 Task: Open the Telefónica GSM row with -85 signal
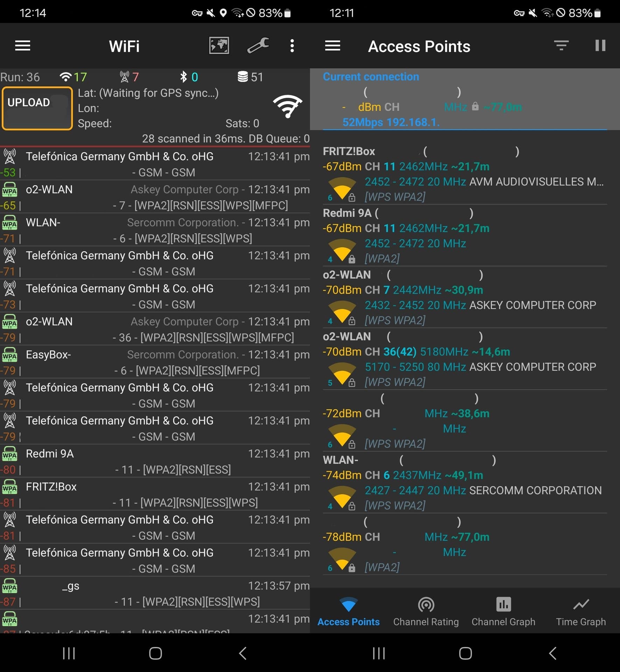click(x=155, y=560)
